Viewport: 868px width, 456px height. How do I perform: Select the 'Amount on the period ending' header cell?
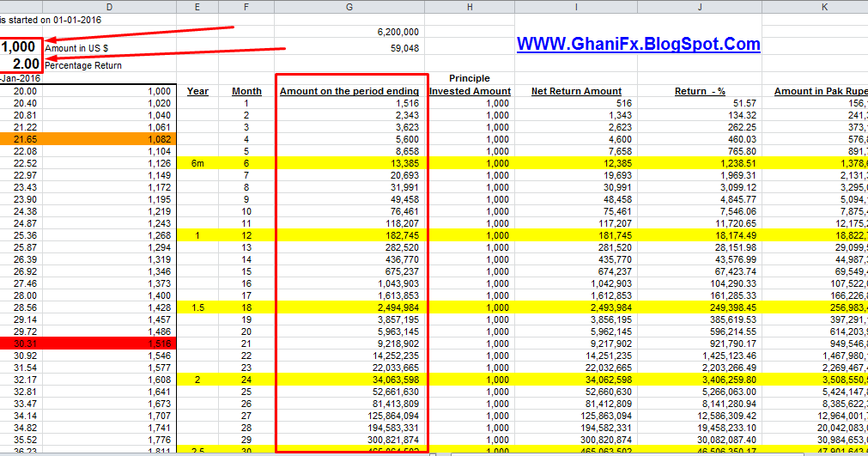pos(349,91)
